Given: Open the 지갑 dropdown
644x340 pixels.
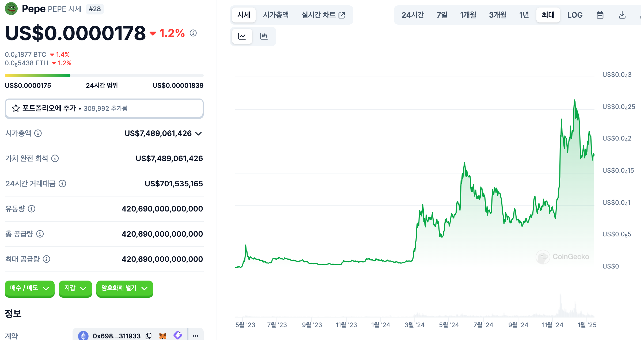Looking at the screenshot, I should point(75,289).
